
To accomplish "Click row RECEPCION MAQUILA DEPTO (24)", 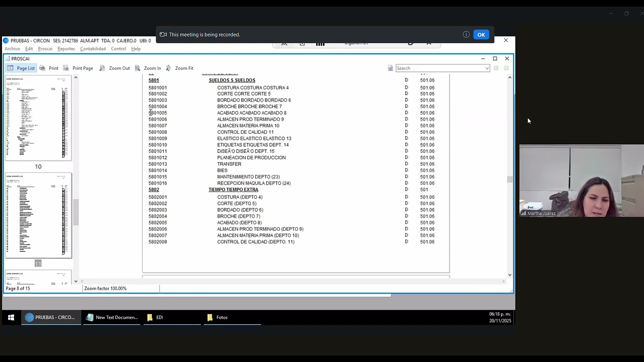I will (254, 183).
